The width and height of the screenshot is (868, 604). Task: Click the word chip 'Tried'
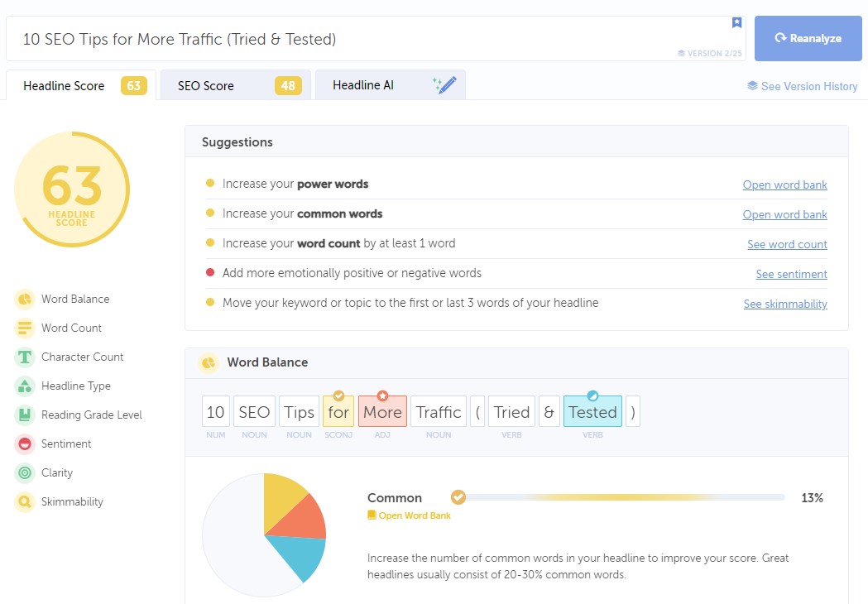click(511, 411)
